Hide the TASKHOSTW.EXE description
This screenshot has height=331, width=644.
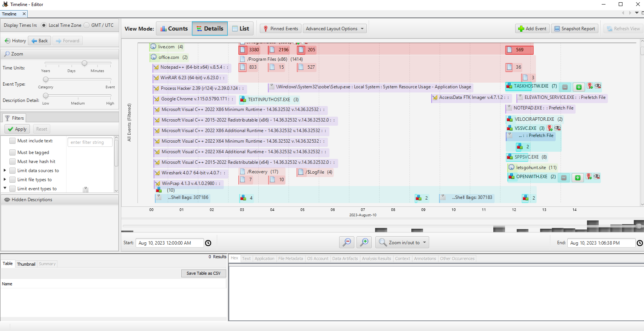[x=598, y=86]
